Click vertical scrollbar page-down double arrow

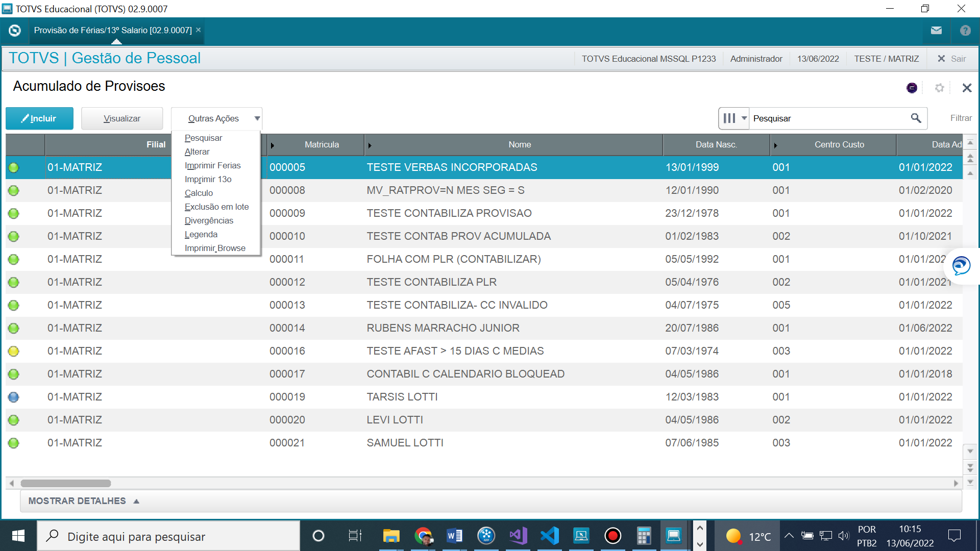coord(970,467)
